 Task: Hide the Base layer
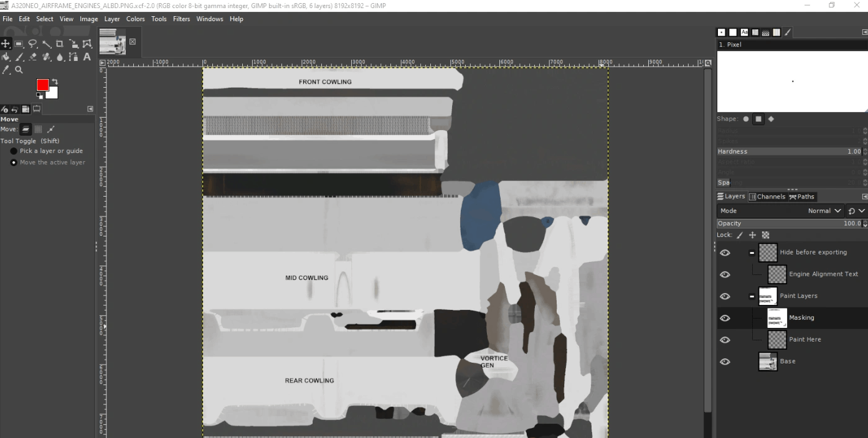pyautogui.click(x=725, y=361)
